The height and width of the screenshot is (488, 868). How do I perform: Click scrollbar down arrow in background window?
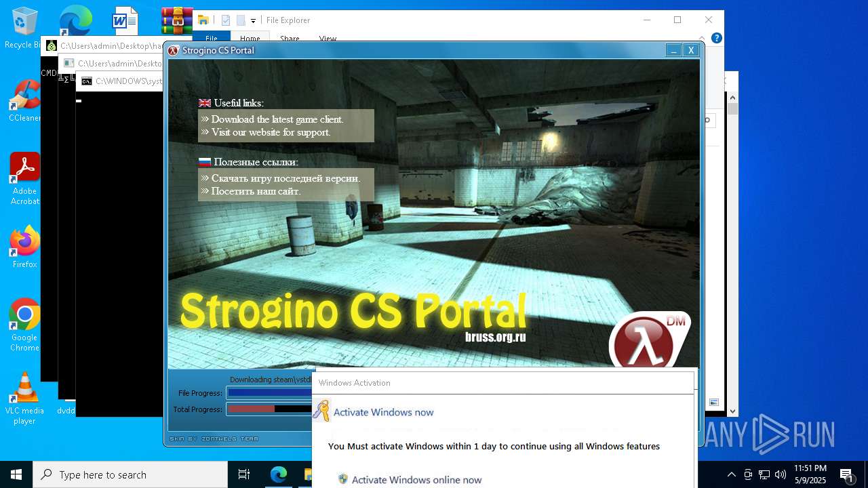tap(732, 411)
